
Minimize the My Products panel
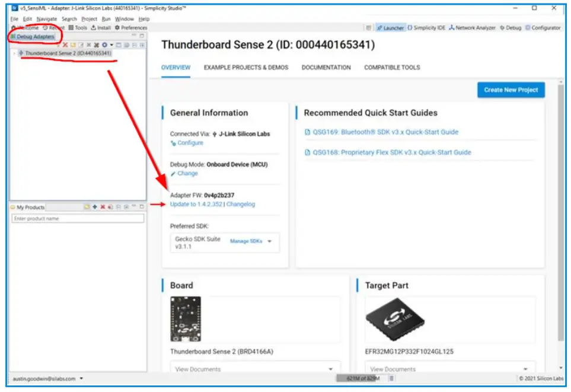tap(134, 206)
